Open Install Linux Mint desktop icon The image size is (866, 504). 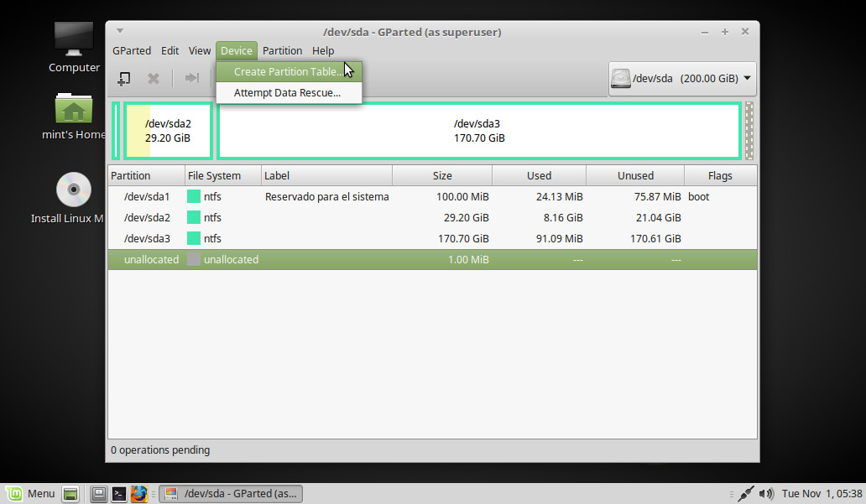pyautogui.click(x=73, y=190)
